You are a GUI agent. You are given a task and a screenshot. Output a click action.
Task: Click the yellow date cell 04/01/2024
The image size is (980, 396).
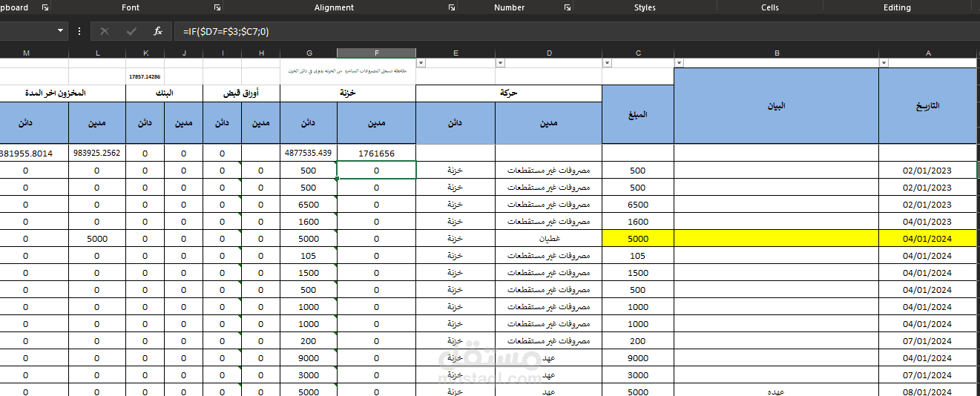(928, 239)
